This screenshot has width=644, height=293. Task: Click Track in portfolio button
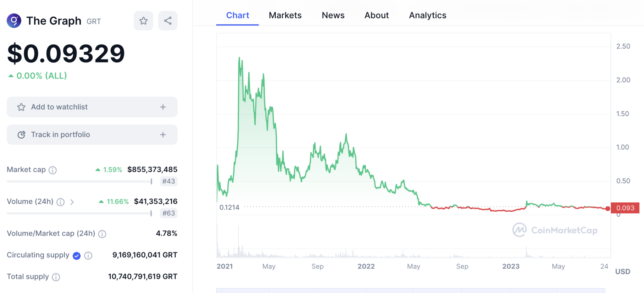click(92, 135)
